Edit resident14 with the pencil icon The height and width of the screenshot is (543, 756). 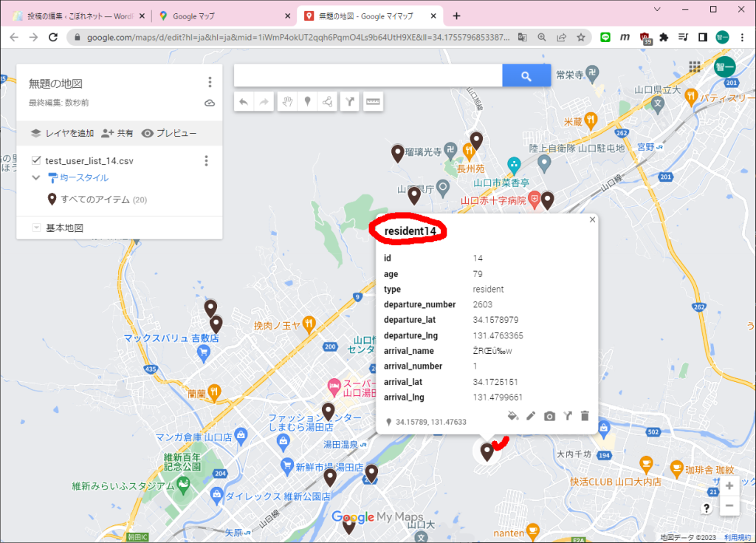pos(531,416)
